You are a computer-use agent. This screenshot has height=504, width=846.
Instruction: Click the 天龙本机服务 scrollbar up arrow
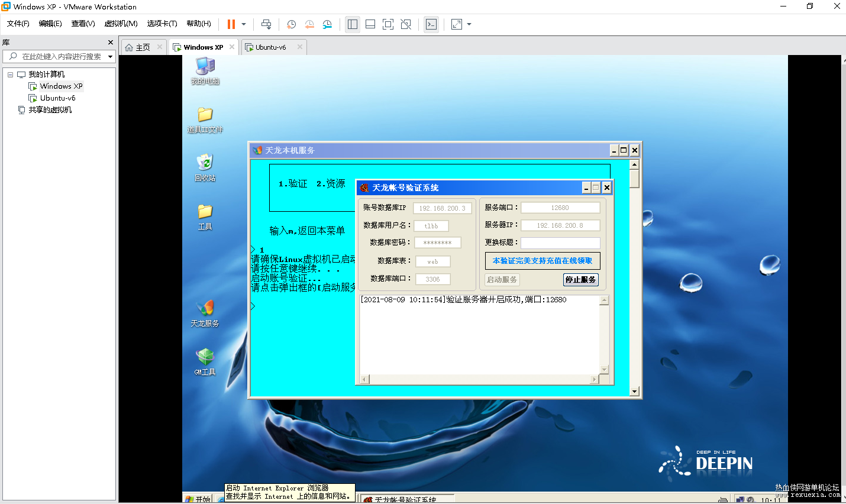click(x=634, y=164)
